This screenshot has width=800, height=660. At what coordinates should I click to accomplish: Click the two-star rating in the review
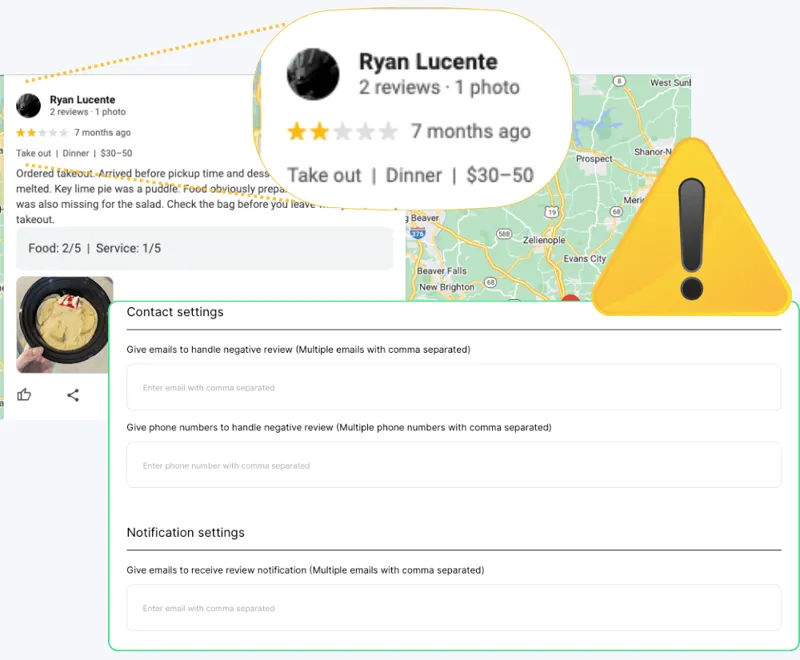click(x=42, y=133)
